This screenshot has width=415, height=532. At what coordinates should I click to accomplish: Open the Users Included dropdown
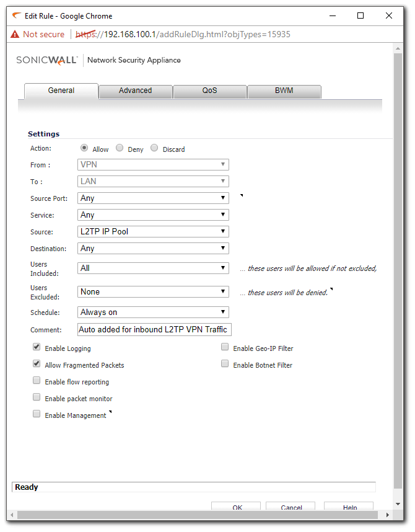coord(154,268)
